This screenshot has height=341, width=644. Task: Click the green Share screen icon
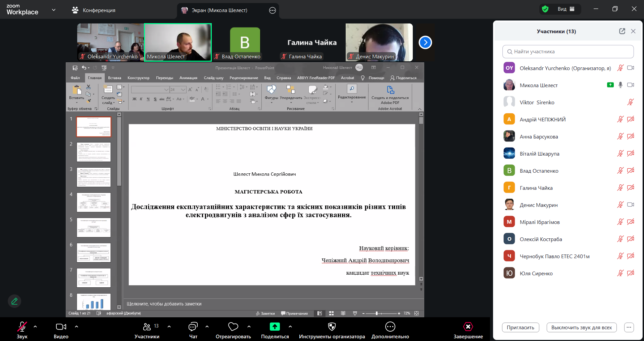(x=275, y=327)
